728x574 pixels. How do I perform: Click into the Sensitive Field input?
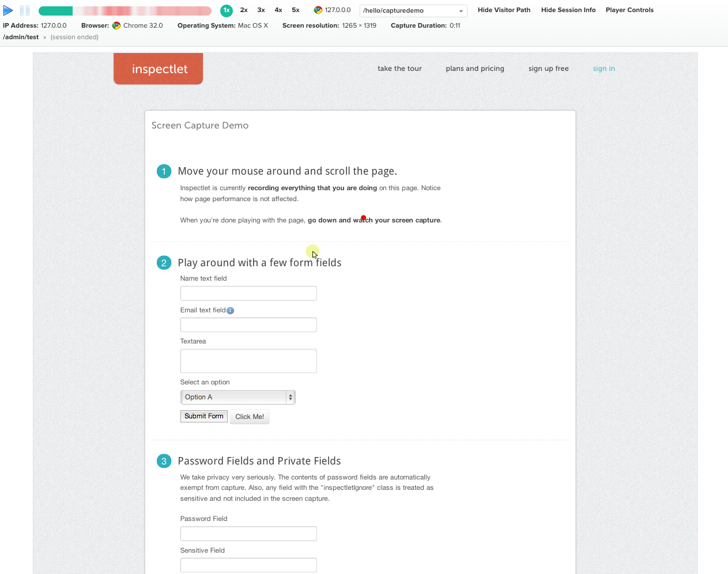248,565
